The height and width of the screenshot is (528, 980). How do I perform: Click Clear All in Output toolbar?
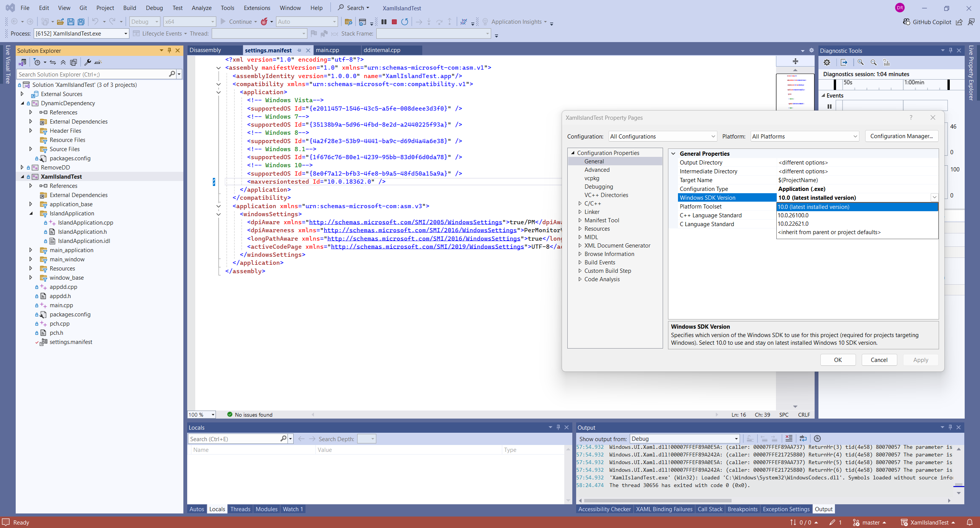click(x=789, y=438)
